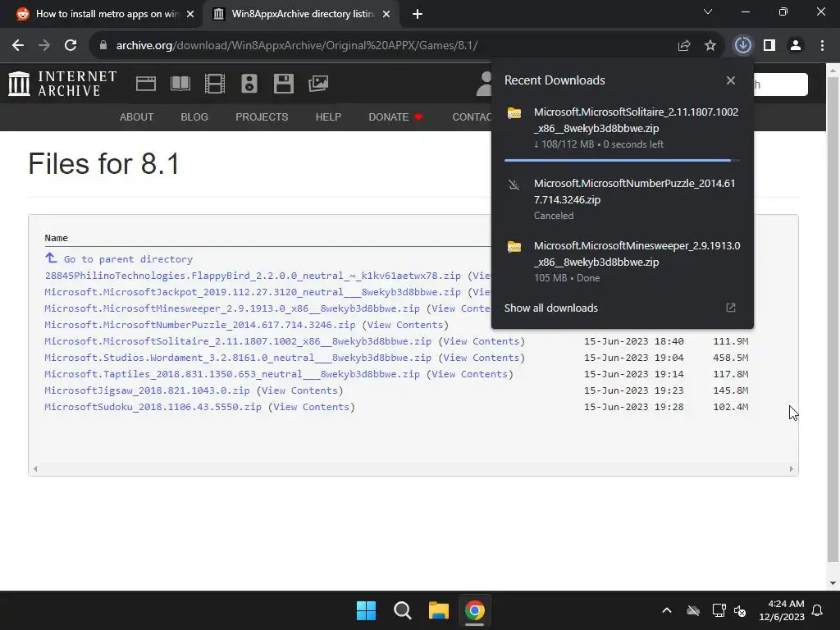Reload the archive.org page
Screen dimensions: 840x630
(71, 46)
